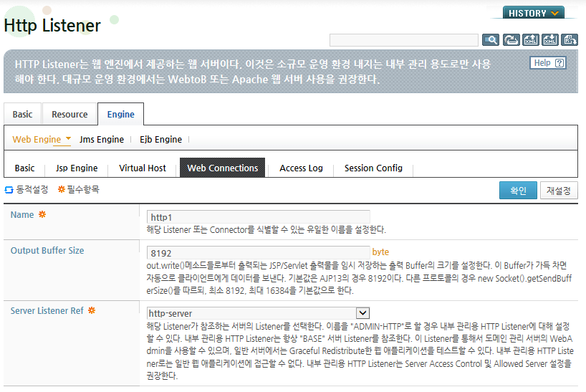586x392 pixels.
Task: Click the 확인 confirm button
Action: (518, 191)
